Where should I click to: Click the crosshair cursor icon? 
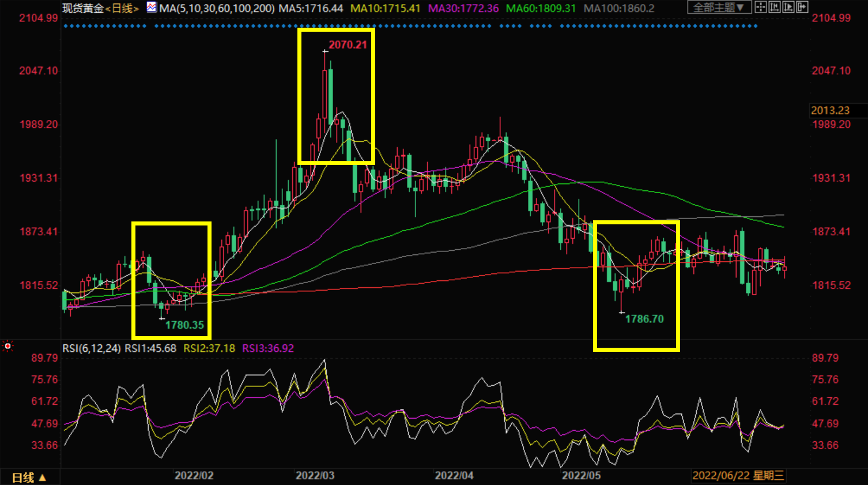[x=761, y=7]
